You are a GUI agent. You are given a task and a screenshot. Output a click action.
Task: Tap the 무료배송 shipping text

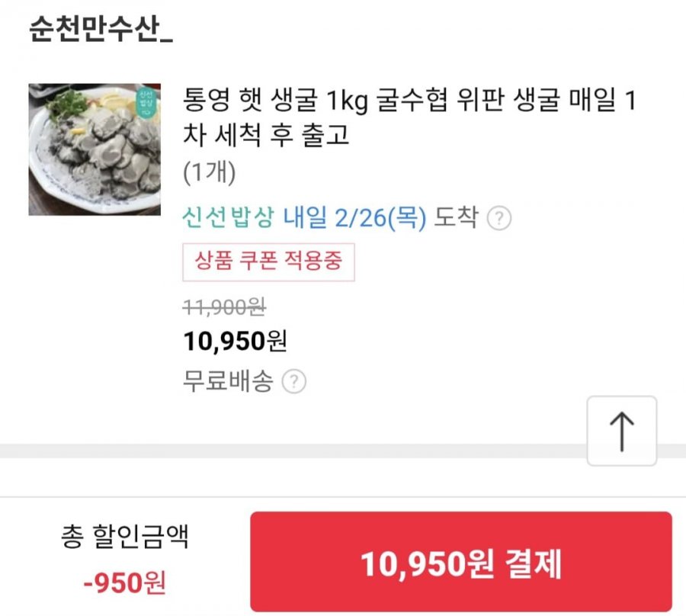click(228, 381)
